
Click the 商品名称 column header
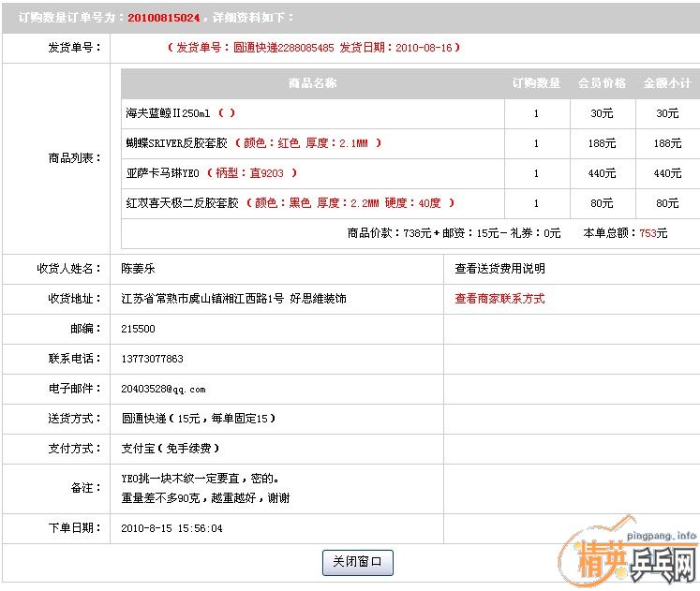pos(312,83)
